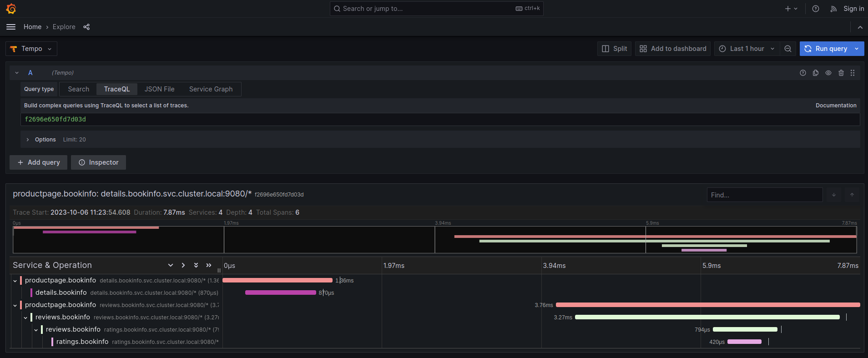Duplicate query A with the copy icon

coord(816,73)
